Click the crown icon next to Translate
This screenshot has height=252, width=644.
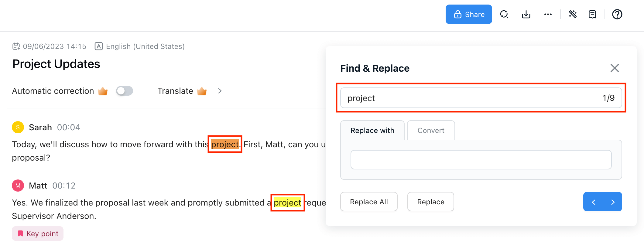coord(202,91)
